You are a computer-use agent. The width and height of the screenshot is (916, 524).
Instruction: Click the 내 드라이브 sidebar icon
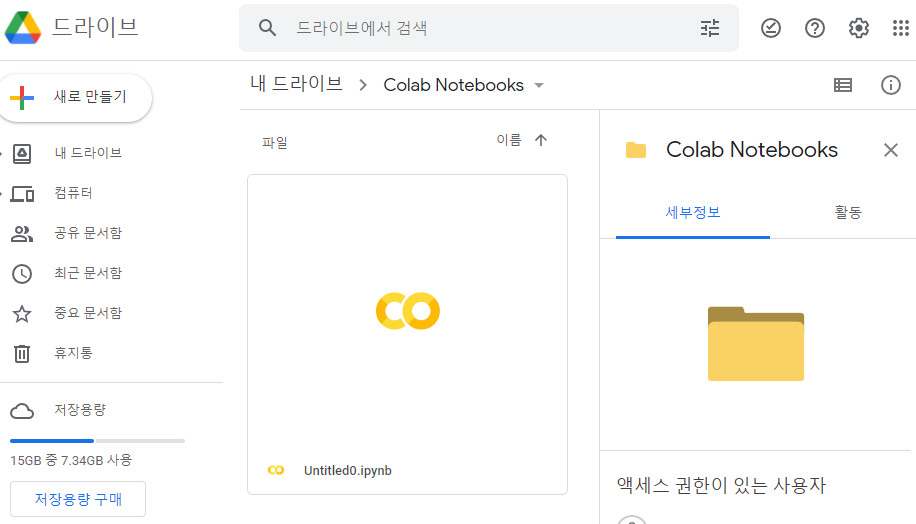pos(22,154)
